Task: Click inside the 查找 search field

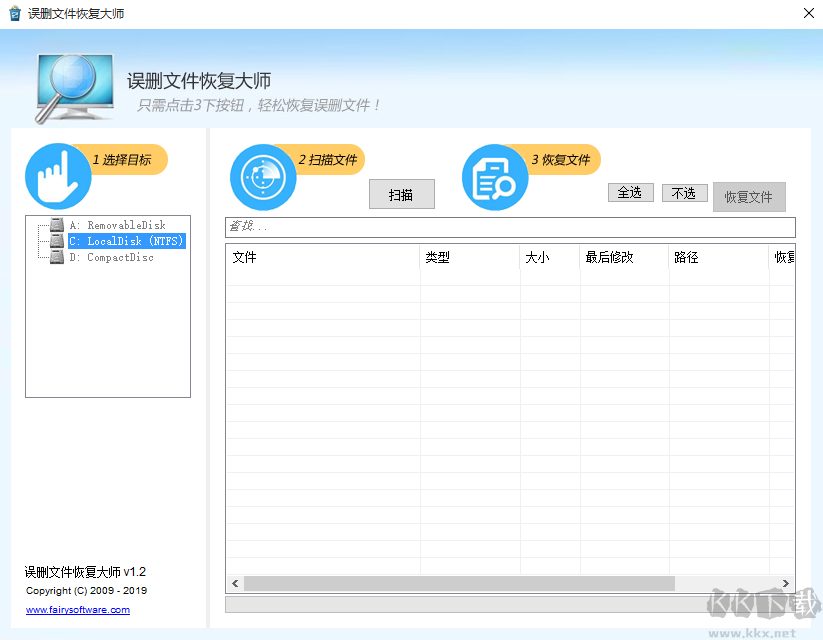Action: [x=400, y=227]
